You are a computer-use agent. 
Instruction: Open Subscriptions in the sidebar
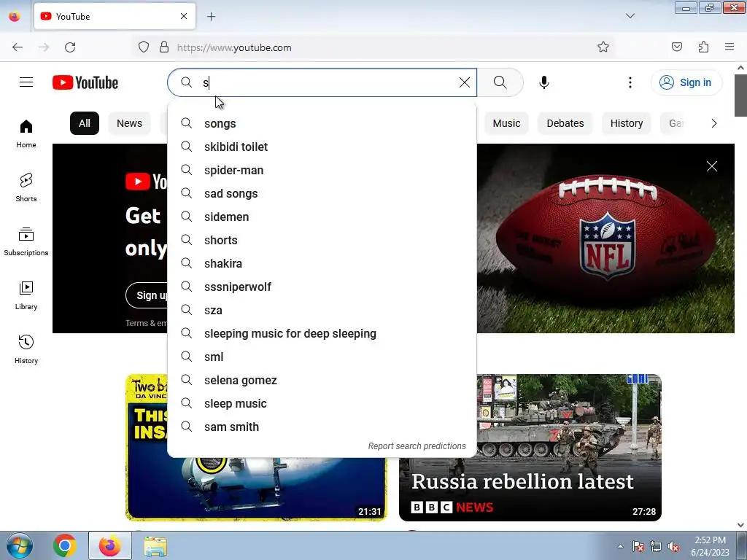click(26, 242)
